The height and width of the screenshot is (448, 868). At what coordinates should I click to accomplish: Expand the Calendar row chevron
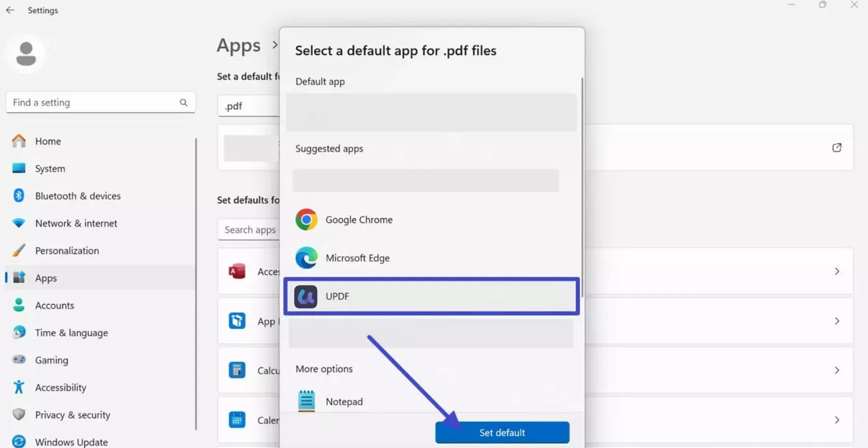pos(836,420)
